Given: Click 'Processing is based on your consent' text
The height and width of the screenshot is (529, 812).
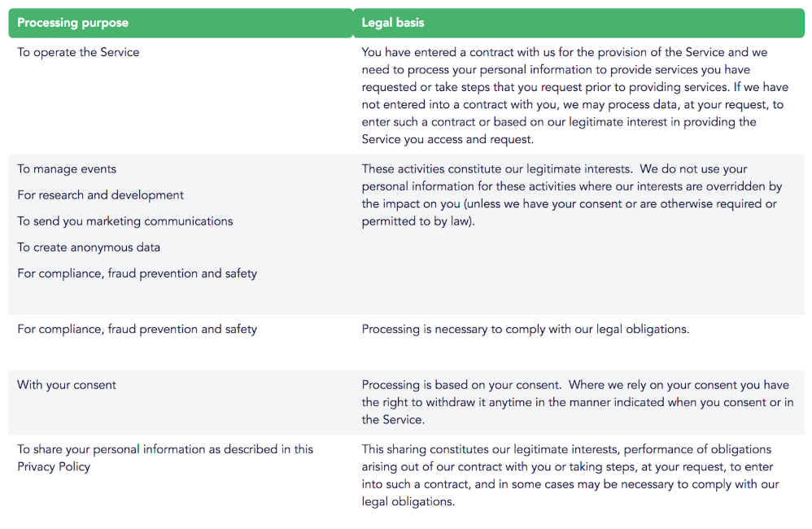Looking at the screenshot, I should pyautogui.click(x=461, y=385).
